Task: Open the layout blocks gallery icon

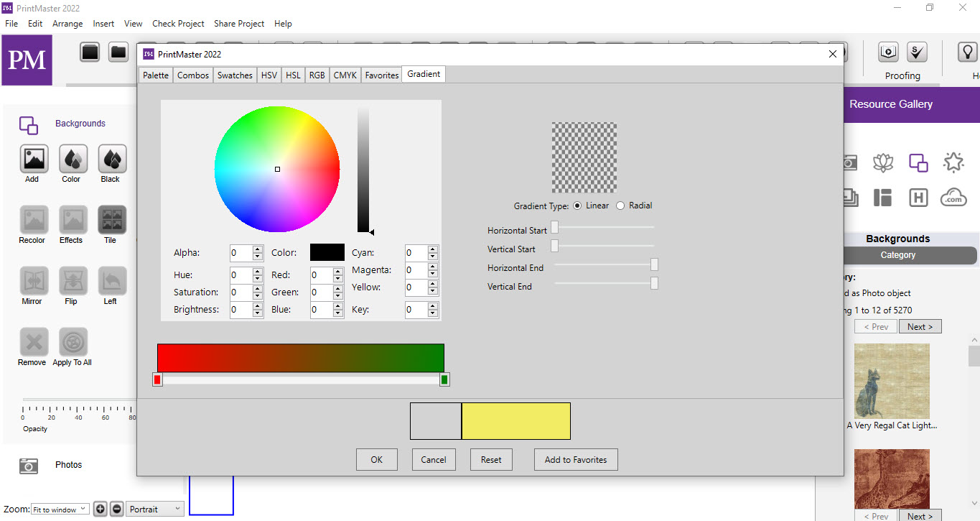Action: tap(883, 198)
